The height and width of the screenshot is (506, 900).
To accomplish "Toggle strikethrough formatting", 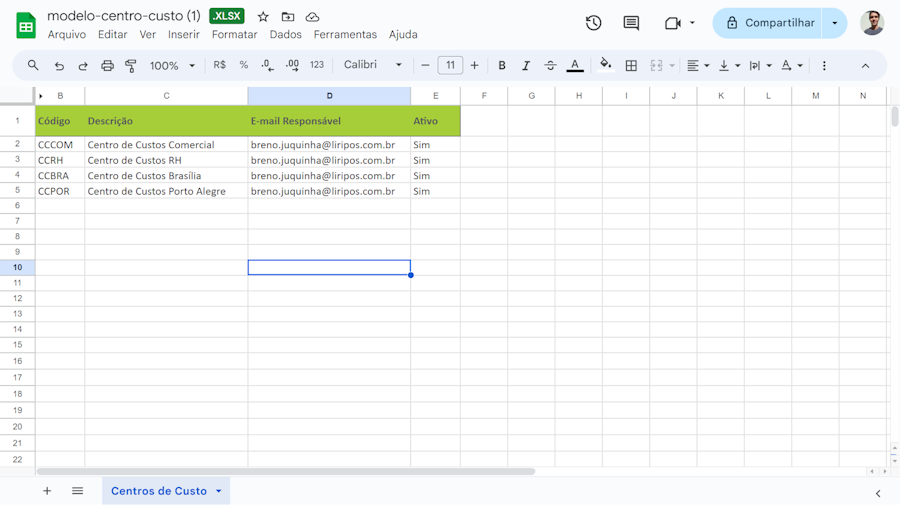I will tap(550, 65).
